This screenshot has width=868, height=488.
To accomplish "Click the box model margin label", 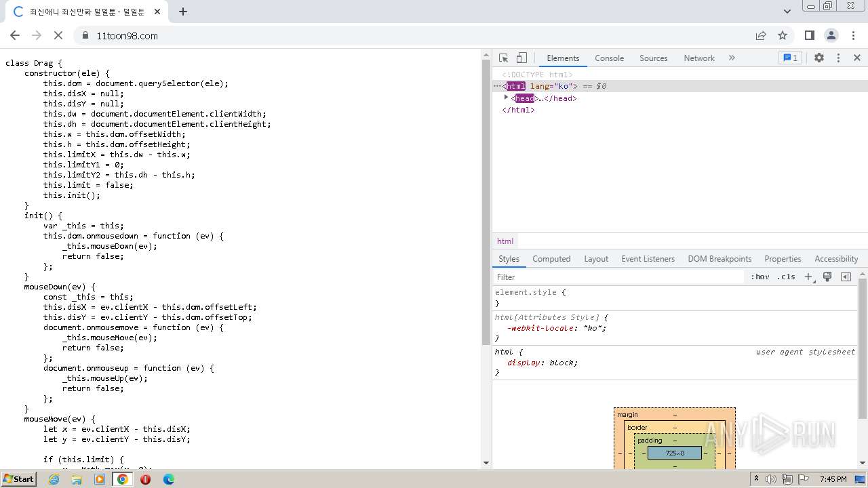I will pos(627,415).
